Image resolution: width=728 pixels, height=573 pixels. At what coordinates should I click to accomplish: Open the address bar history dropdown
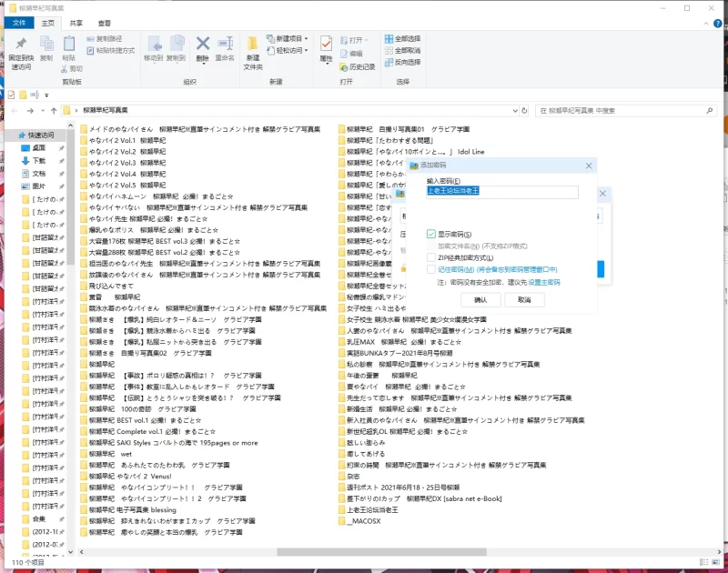click(x=515, y=110)
